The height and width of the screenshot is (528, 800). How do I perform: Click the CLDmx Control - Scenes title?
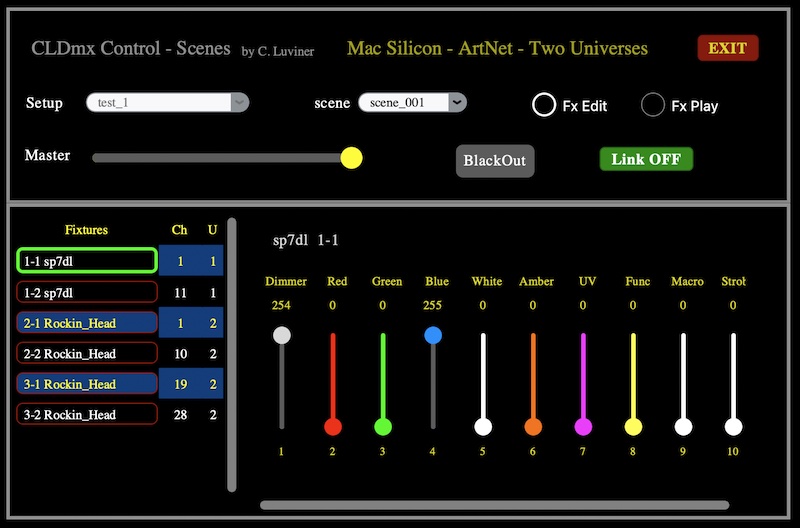click(131, 48)
